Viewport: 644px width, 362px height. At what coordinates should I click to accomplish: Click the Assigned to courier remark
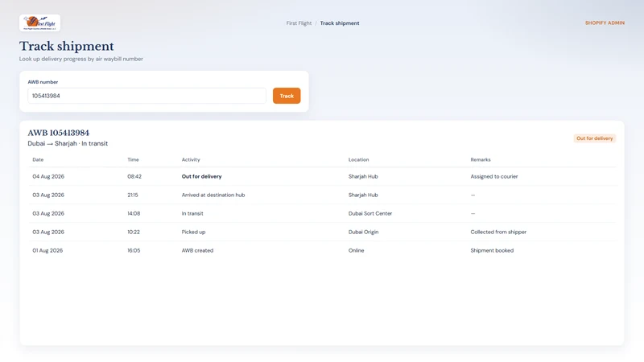(x=494, y=176)
